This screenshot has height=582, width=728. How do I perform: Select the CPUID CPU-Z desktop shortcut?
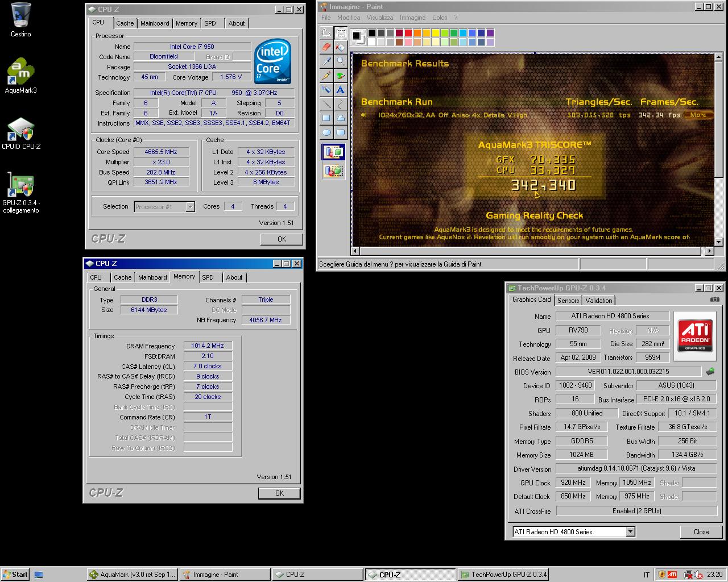(x=21, y=134)
